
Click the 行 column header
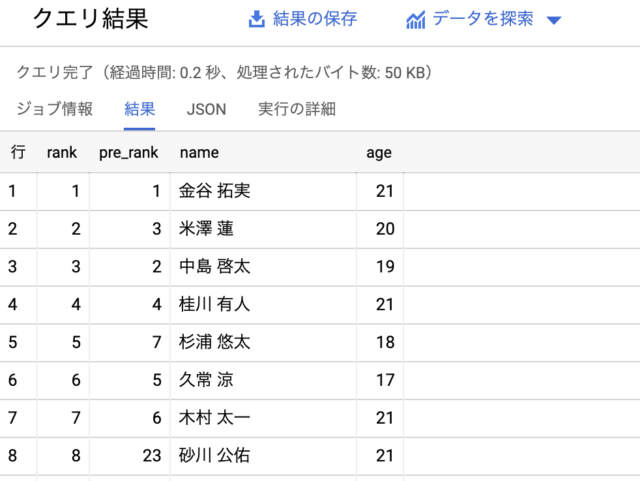pos(18,153)
